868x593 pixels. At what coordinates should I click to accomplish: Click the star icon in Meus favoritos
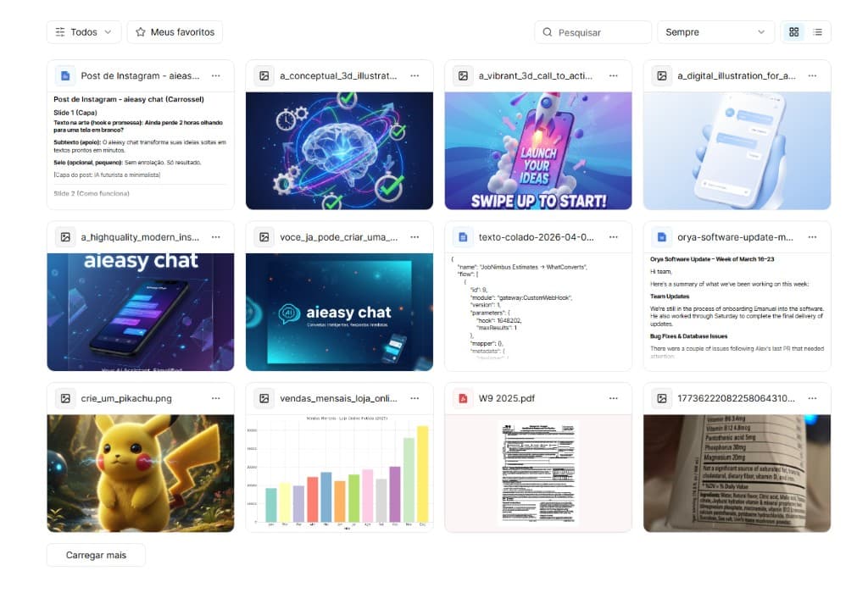tap(141, 32)
